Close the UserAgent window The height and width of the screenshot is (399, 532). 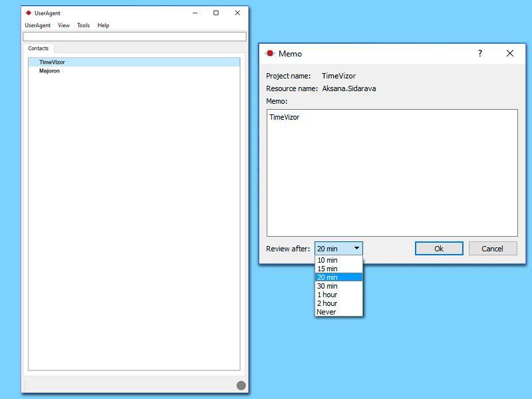237,13
